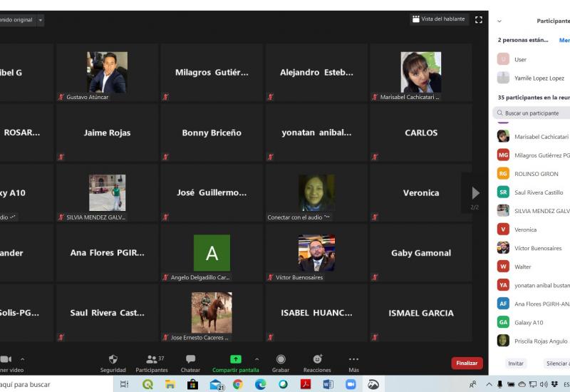
Task: Open the Reacciones emoji menu
Action: coord(317,363)
